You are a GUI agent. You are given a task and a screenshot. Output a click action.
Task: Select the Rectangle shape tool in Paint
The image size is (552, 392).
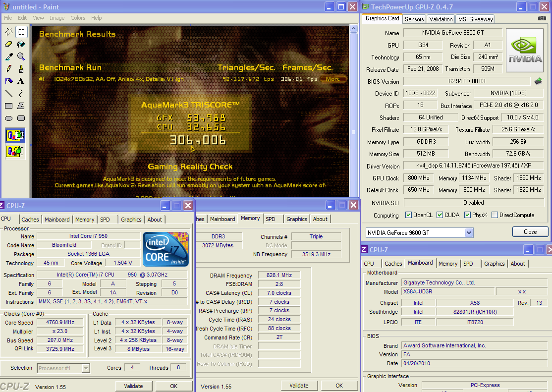click(9, 106)
